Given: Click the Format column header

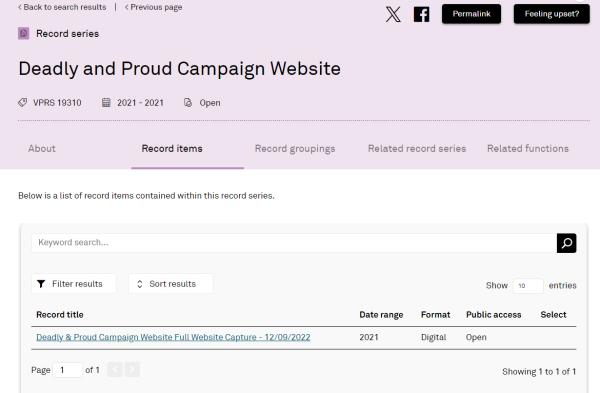Looking at the screenshot, I should pyautogui.click(x=435, y=315).
